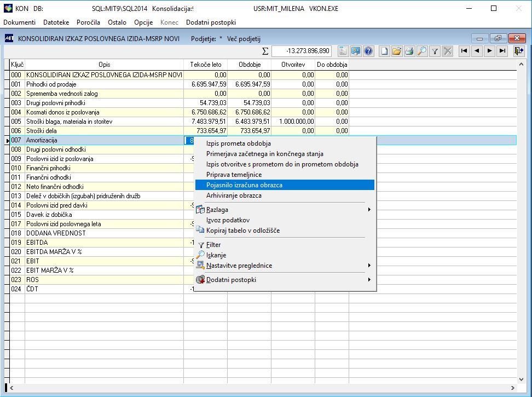
Task: Click the Tekoče leto column header
Action: tap(206, 65)
